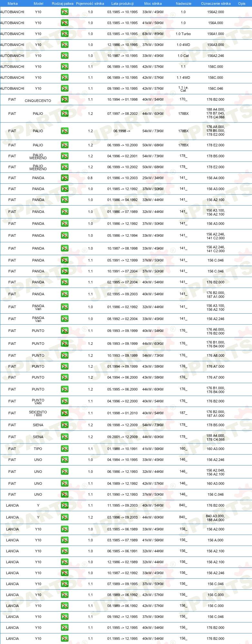Click the fuel icon for Lancia Y10 41kW / 56KM
Screen dimensions: 252x644
[x=64, y=540]
